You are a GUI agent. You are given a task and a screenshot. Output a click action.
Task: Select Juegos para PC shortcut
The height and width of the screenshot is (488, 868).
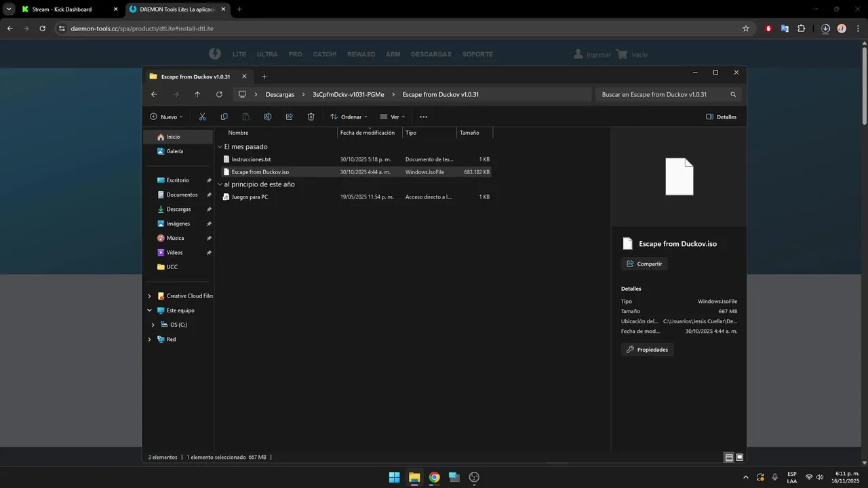(x=357, y=197)
